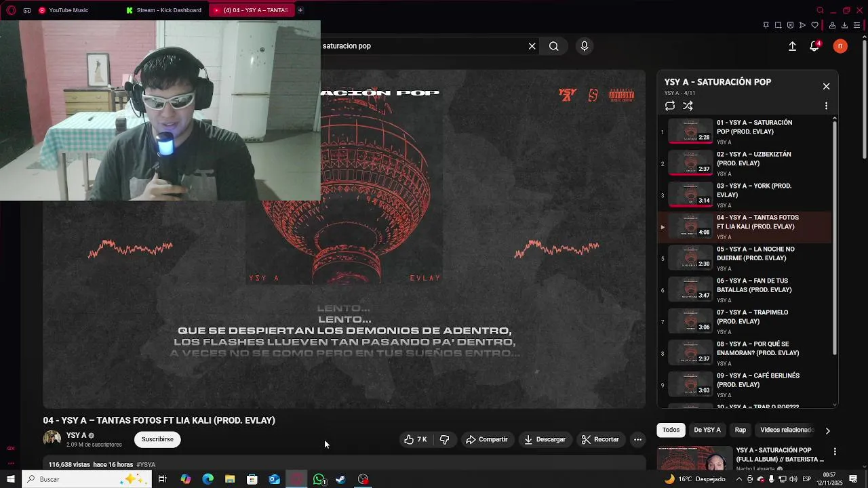Clear the YouTube search box with the X
Screen dimensions: 868x488
tap(532, 46)
